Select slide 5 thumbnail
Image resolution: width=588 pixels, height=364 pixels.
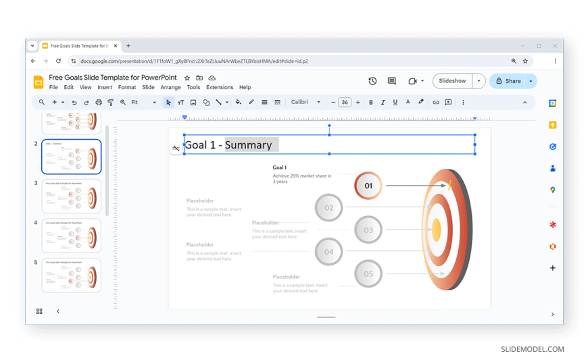[x=71, y=276]
